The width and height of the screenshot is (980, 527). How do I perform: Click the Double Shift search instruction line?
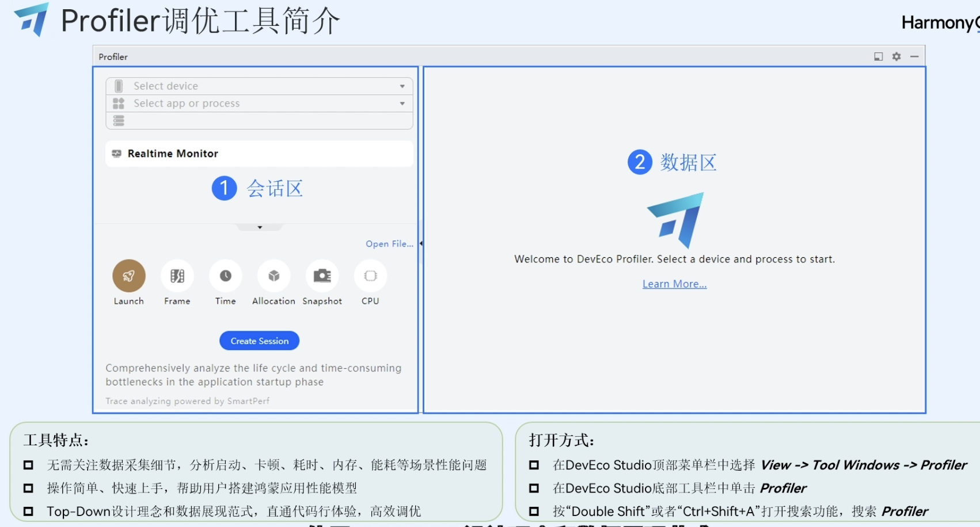[x=740, y=511]
